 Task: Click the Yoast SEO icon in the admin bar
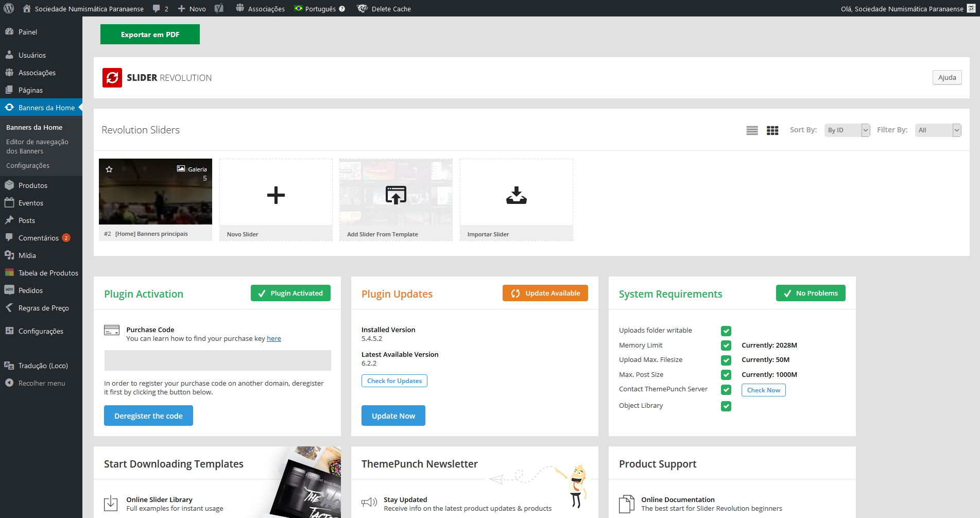(219, 8)
